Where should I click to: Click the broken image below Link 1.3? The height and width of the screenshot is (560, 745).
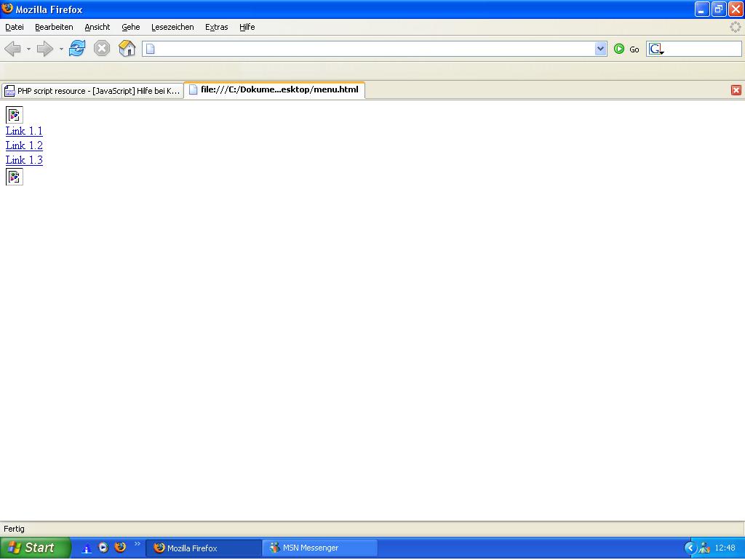15,177
